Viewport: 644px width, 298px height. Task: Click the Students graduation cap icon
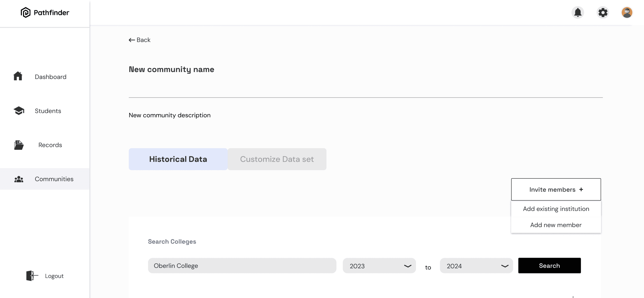[x=19, y=110]
